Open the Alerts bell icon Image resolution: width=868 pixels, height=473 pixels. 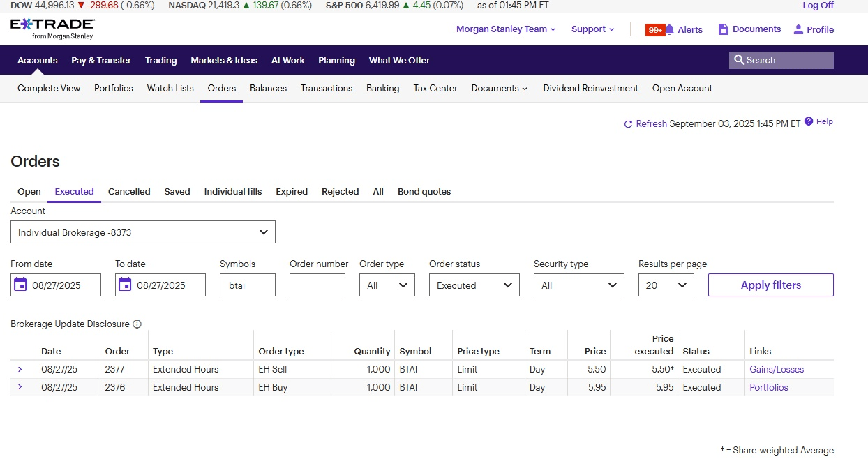pyautogui.click(x=670, y=29)
